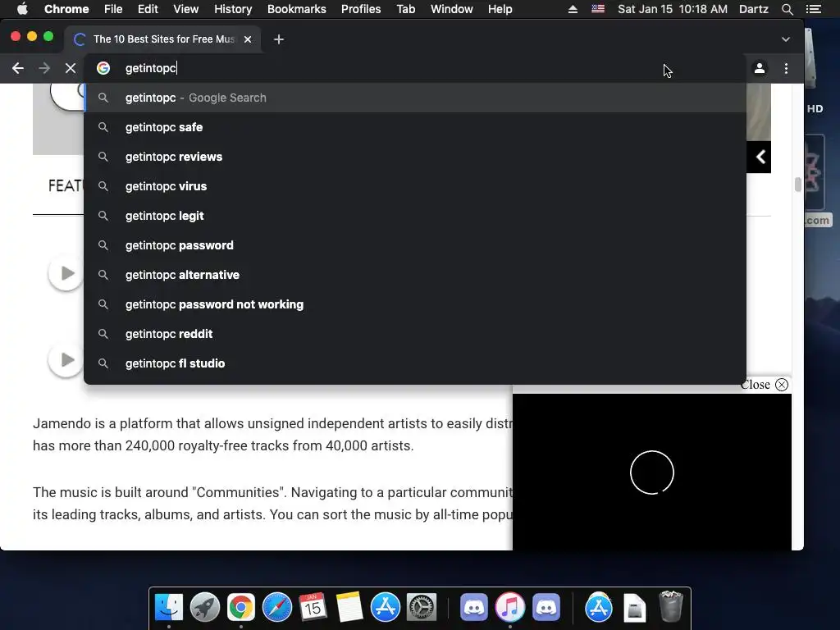
Task: Open the Chrome three-dot menu
Action: 786,68
